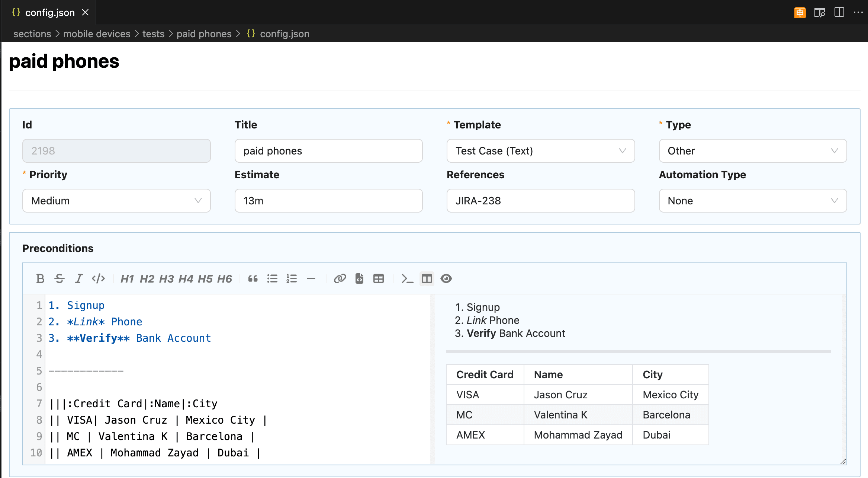Insert a table

379,278
